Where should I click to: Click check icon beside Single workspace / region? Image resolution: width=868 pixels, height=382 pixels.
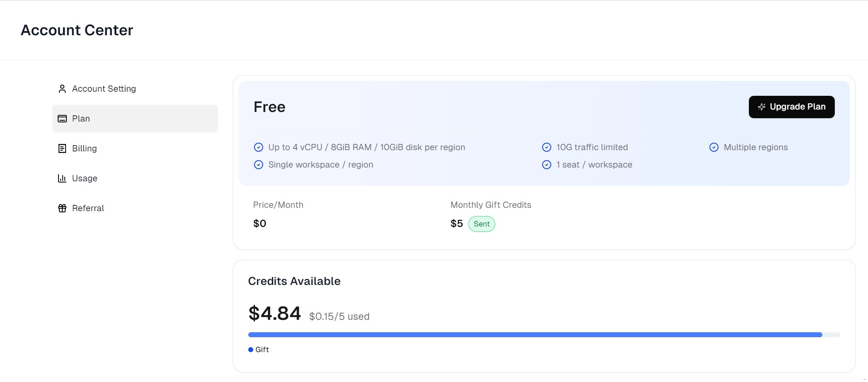[x=258, y=165]
